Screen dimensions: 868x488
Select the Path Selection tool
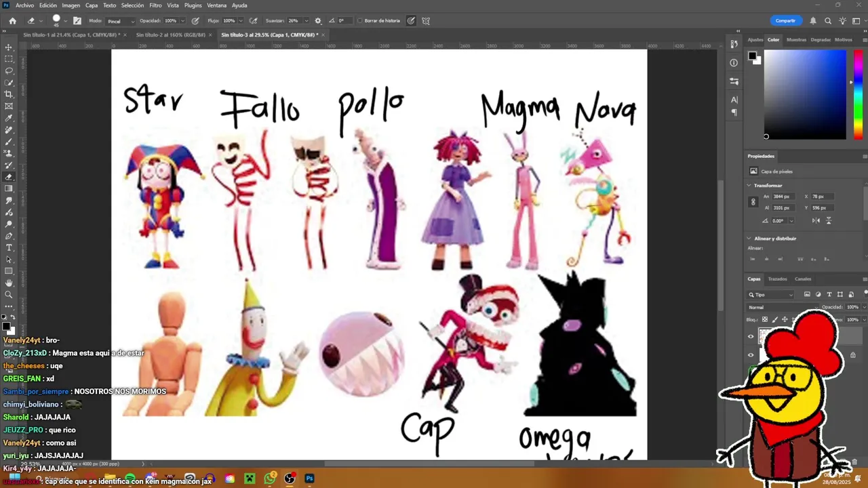(9, 260)
